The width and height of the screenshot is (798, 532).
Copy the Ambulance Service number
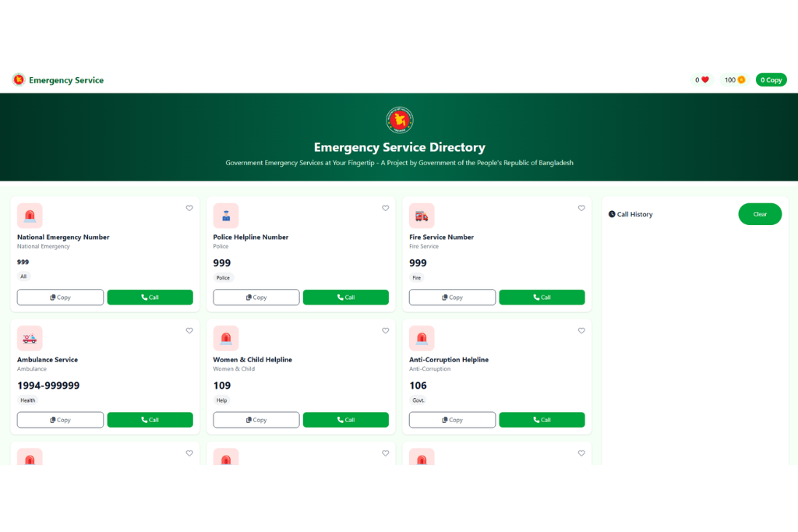click(x=60, y=420)
